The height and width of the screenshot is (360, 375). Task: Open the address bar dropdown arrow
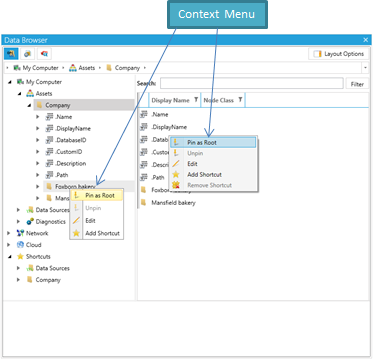(x=365, y=68)
